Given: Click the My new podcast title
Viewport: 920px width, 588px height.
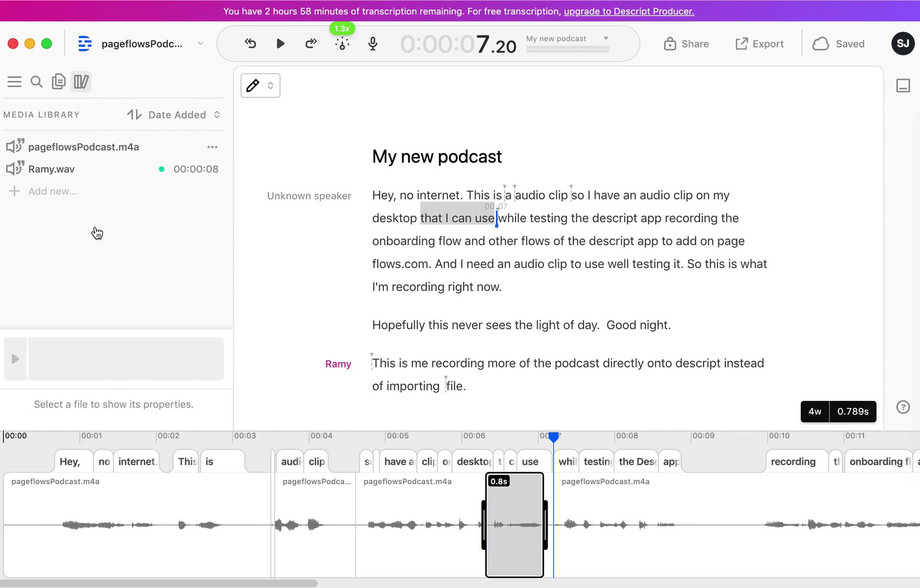Looking at the screenshot, I should [437, 157].
